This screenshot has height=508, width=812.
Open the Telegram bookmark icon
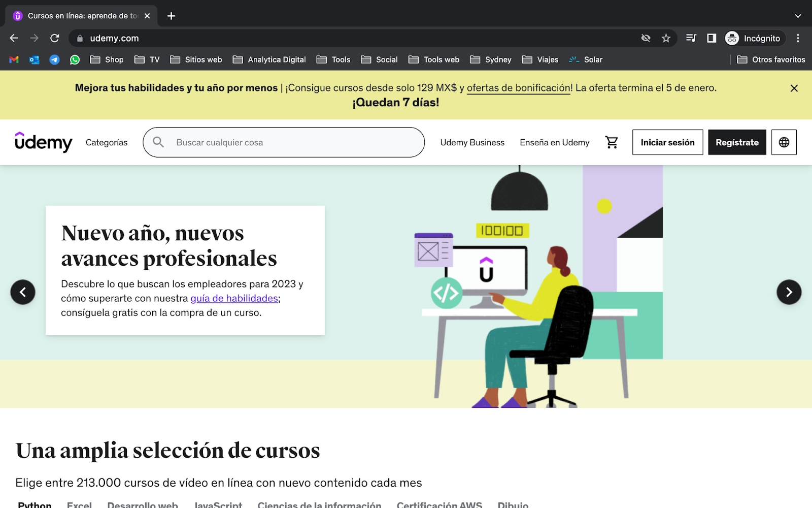coord(55,59)
